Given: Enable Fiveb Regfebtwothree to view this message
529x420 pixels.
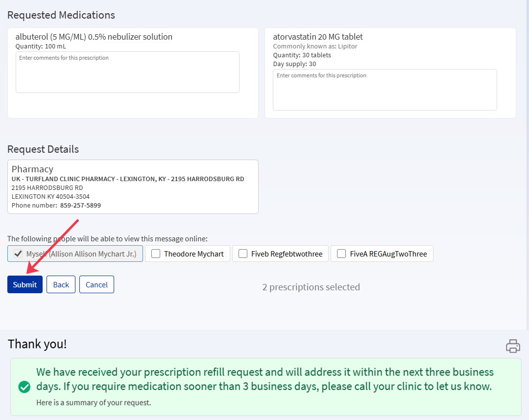Looking at the screenshot, I should click(242, 254).
